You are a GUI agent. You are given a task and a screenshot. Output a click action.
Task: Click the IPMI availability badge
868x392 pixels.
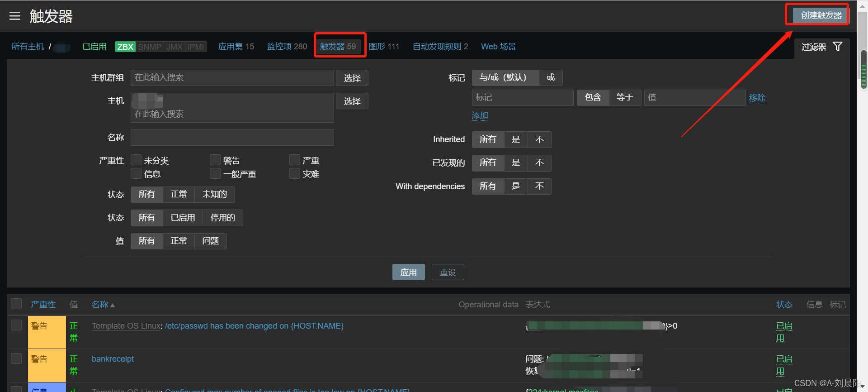tap(196, 47)
